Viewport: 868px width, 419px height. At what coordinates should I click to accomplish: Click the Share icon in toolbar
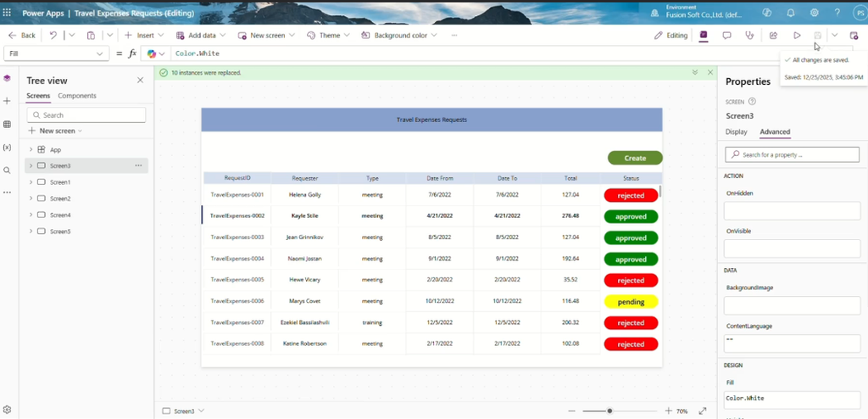point(773,35)
